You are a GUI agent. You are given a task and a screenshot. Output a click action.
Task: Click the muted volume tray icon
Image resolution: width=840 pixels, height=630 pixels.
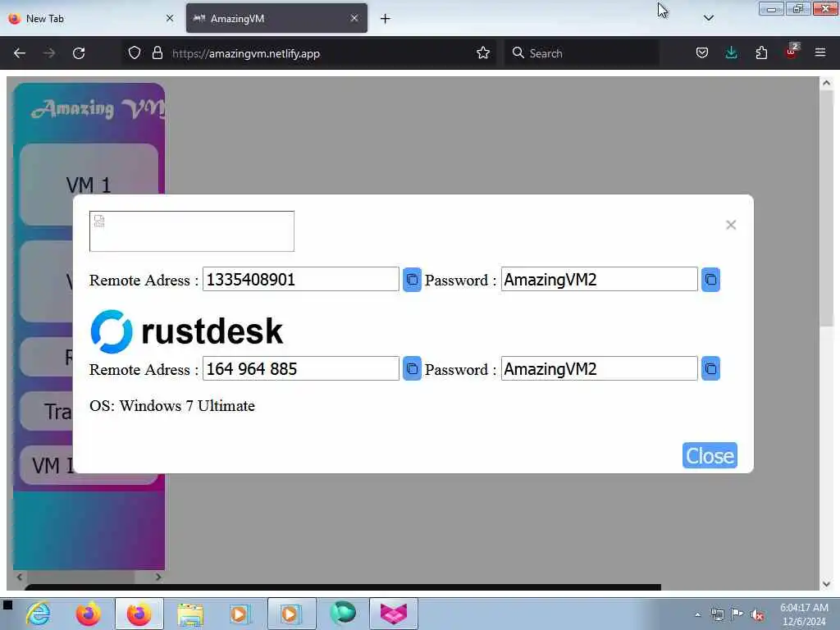(x=757, y=614)
